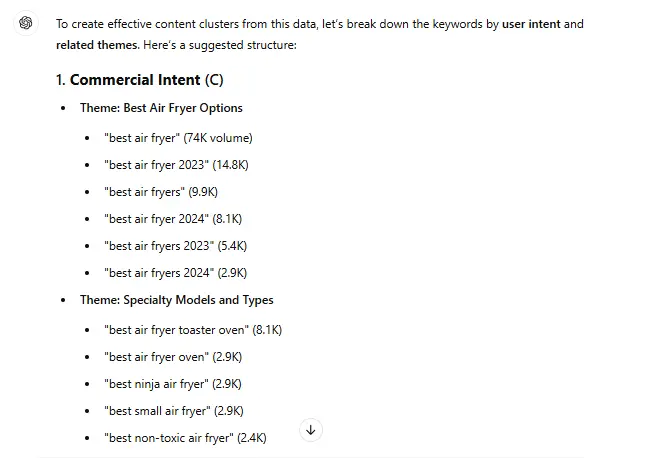Click the "best air fryers 2023" (5.4K) item

[175, 246]
